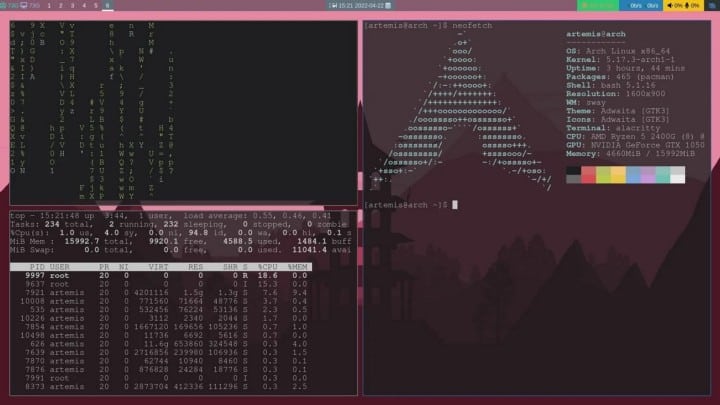Switch to workspace 2 in the bar
The height and width of the screenshot is (405, 720).
61,6
